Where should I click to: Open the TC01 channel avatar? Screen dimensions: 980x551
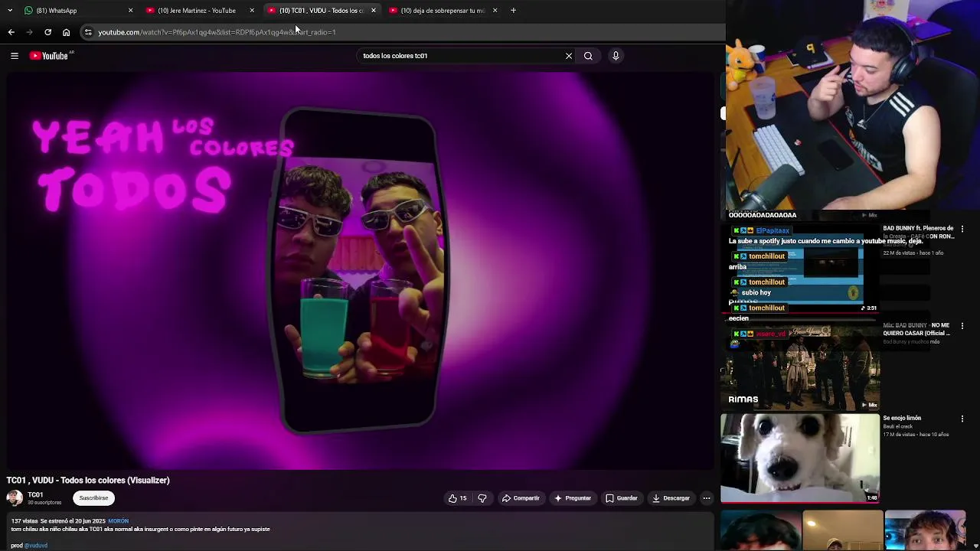tap(15, 498)
